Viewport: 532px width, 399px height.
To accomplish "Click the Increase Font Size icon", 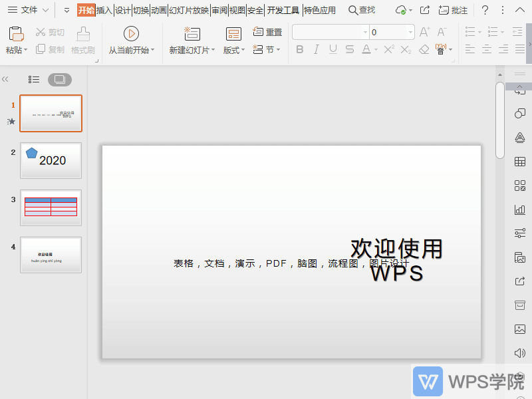I will tap(426, 31).
